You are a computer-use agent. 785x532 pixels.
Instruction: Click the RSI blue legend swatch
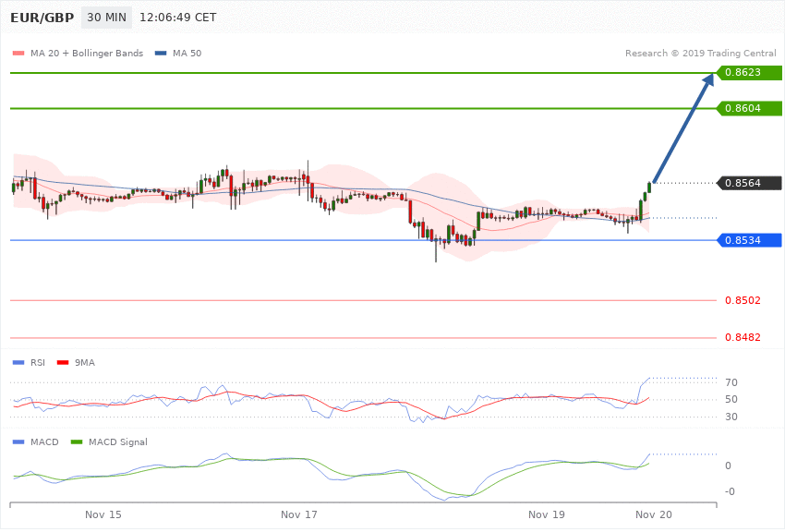[18, 362]
